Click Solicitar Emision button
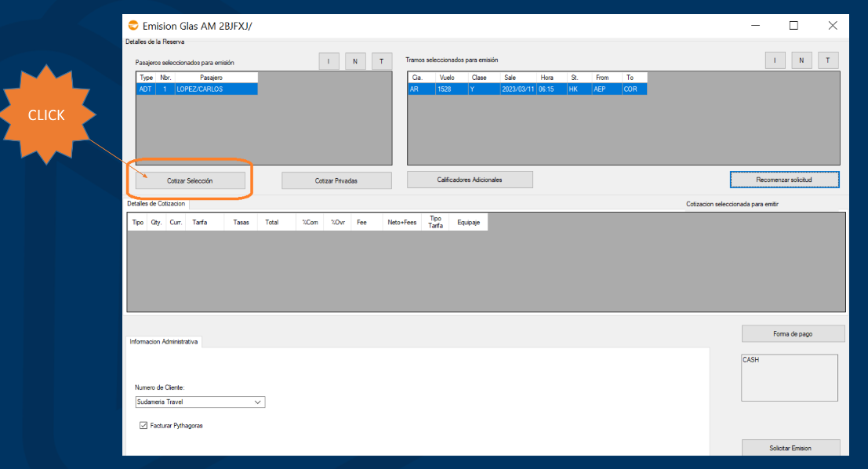Screen dimensions: 868x469 (x=790, y=448)
